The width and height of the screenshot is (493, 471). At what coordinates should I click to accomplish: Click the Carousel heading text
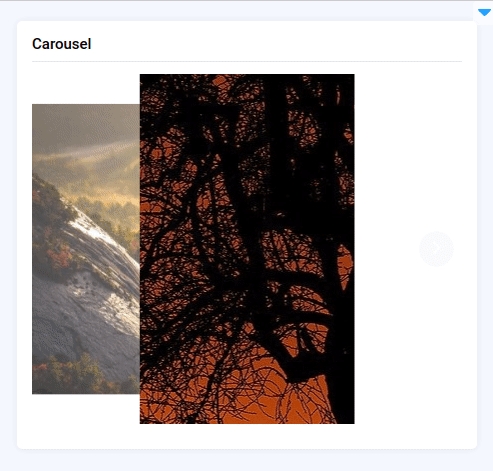click(x=62, y=44)
